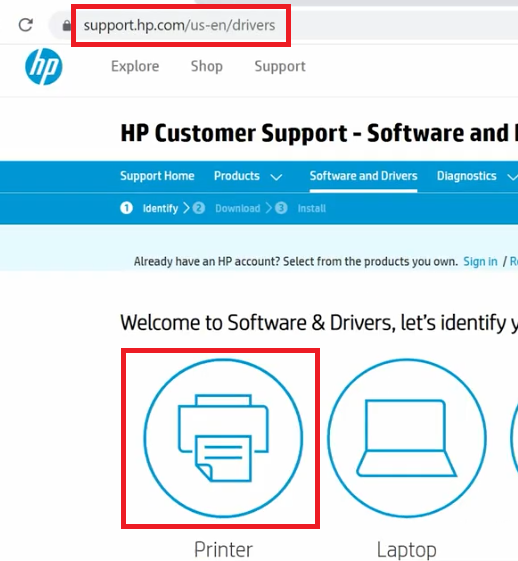Open the Diagnostics tab
The width and height of the screenshot is (518, 561).
click(466, 176)
